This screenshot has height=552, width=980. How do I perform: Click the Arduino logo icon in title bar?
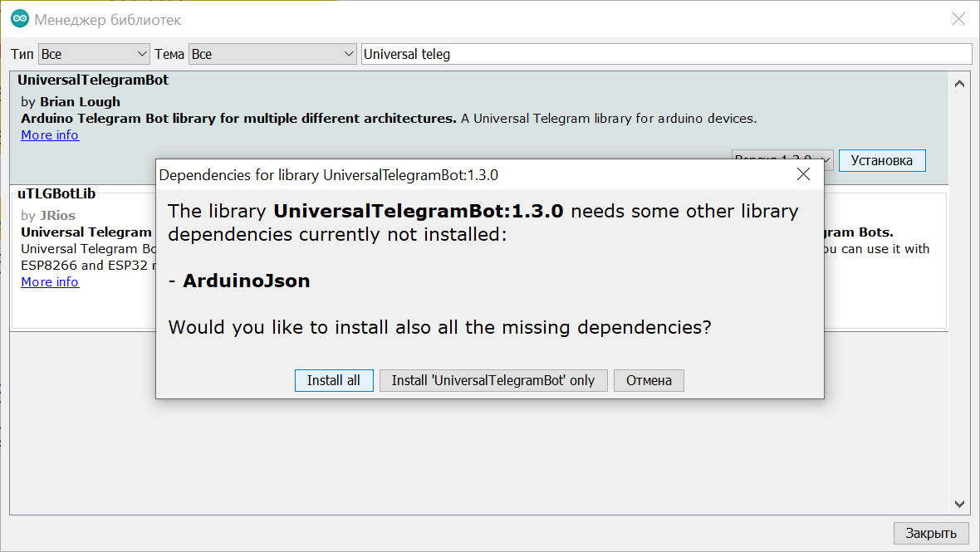(20, 19)
